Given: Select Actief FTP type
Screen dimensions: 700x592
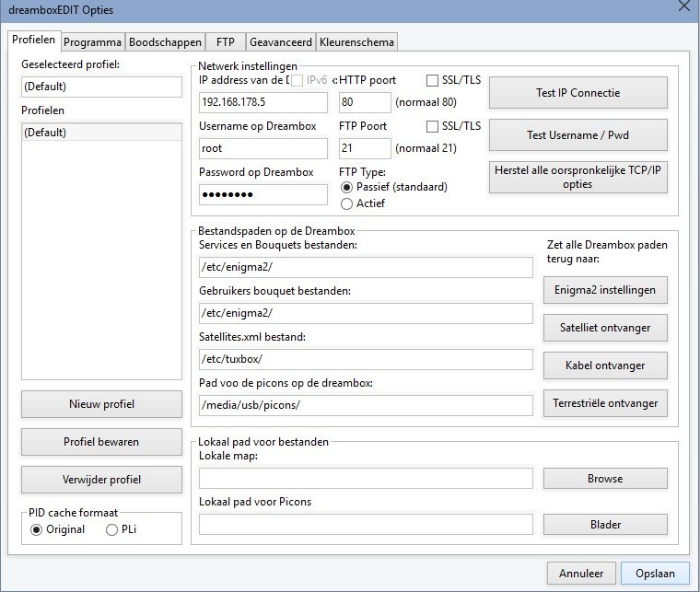Looking at the screenshot, I should 346,203.
